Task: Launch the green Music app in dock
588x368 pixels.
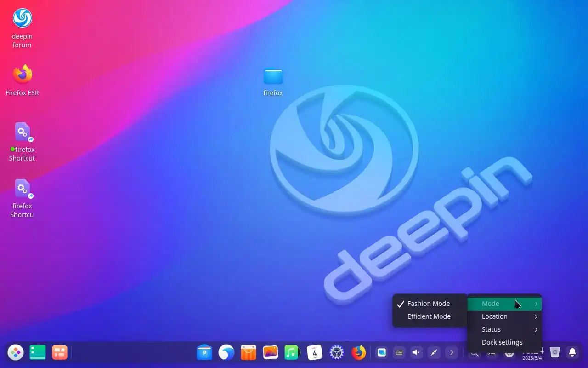Action: 292,353
